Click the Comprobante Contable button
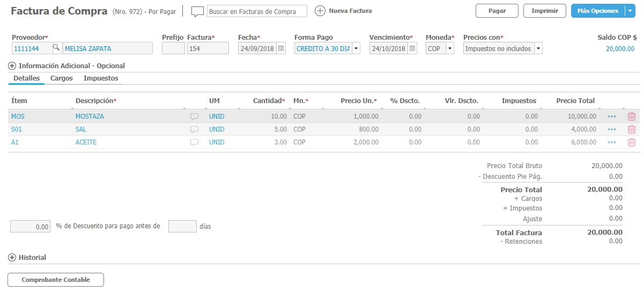The height and width of the screenshot is (298, 644). 56,280
